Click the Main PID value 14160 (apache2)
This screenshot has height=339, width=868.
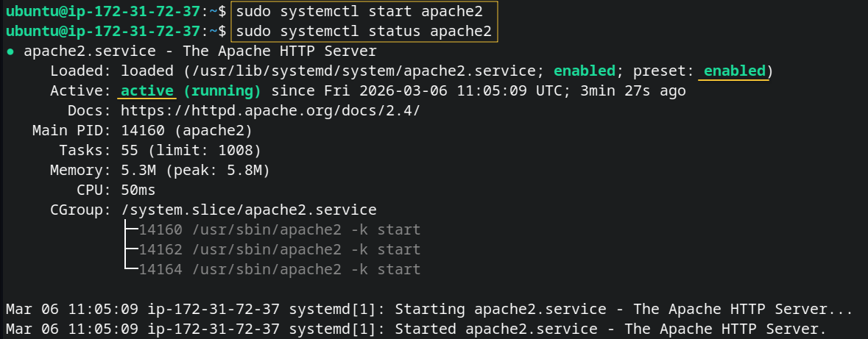coord(186,131)
